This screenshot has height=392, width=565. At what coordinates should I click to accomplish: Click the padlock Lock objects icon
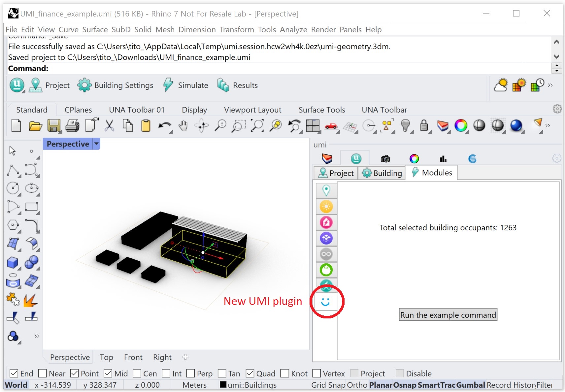point(424,126)
